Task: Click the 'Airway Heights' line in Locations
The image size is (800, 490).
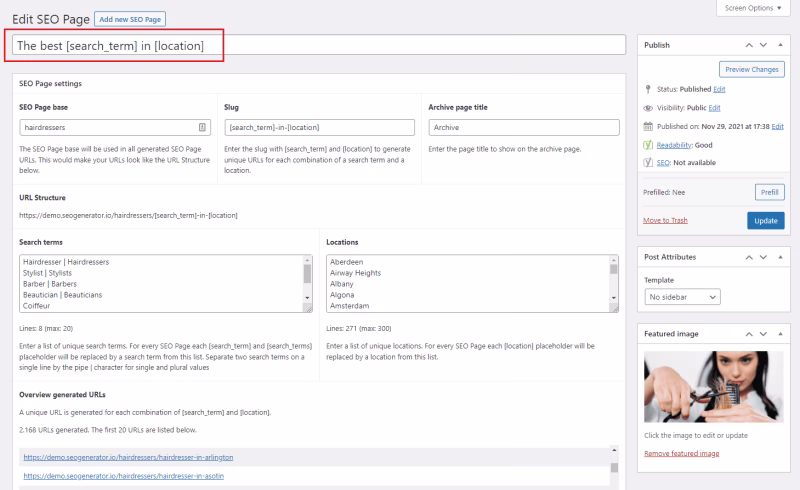Action: click(355, 273)
